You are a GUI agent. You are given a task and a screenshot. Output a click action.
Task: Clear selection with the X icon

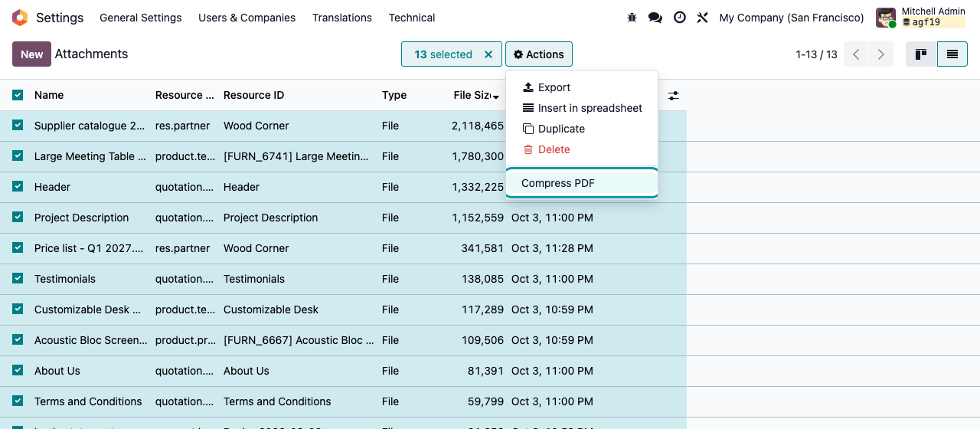488,54
